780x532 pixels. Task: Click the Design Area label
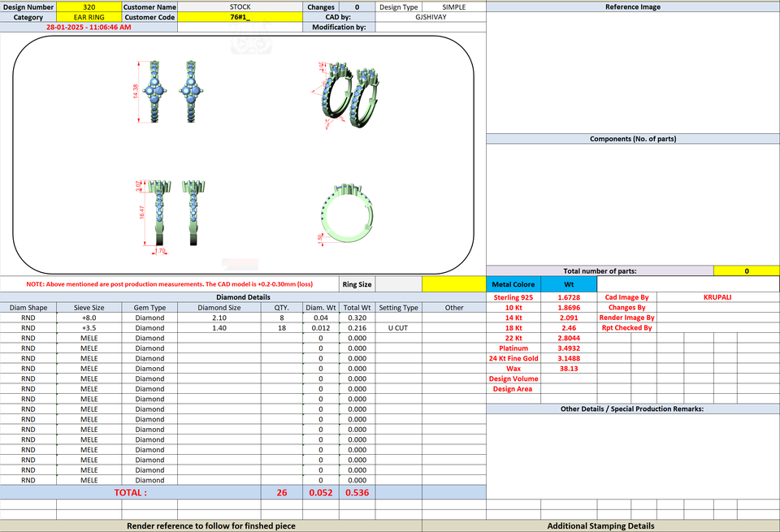(513, 389)
